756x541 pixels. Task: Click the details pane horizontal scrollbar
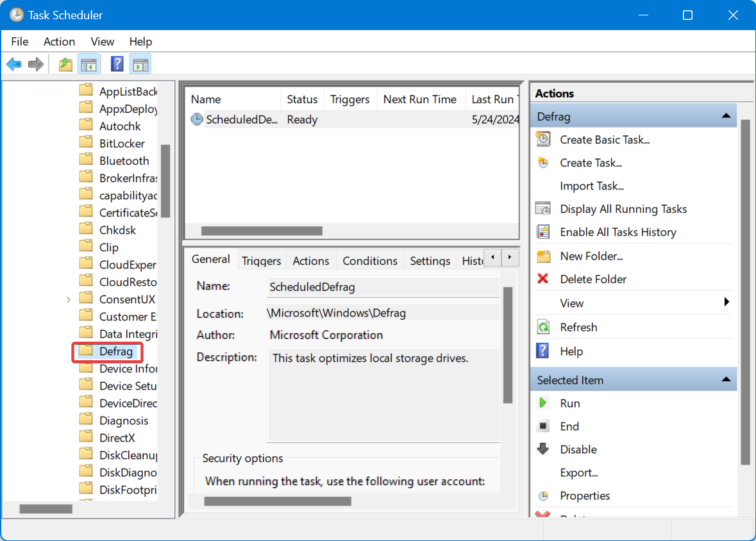coord(278,501)
